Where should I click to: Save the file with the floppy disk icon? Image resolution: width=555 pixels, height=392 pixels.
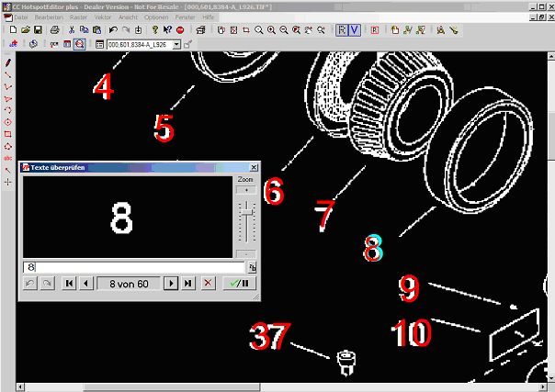pyautogui.click(x=38, y=30)
